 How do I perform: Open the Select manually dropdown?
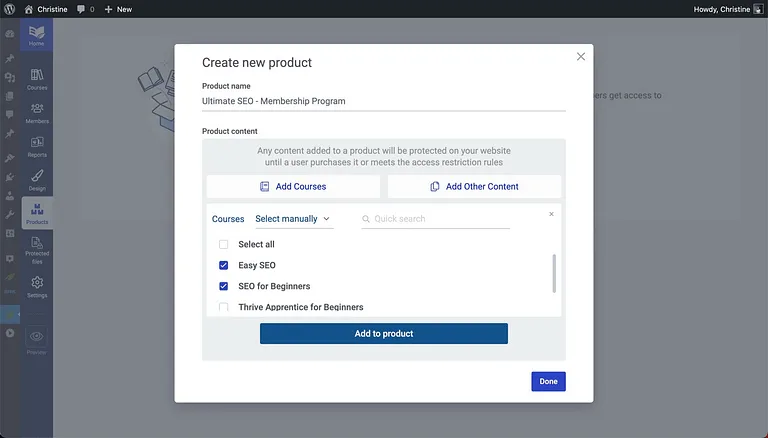tap(294, 219)
